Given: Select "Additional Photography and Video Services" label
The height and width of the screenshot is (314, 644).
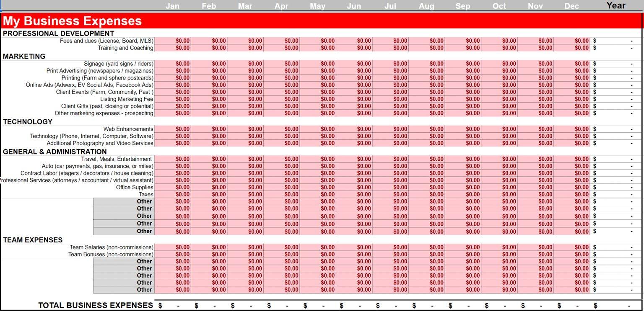Looking at the screenshot, I should 100,144.
